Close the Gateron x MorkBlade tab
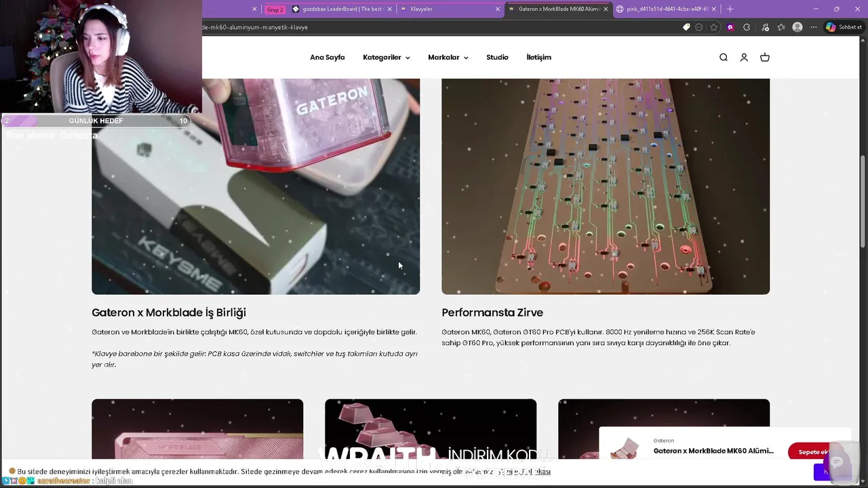Viewport: 868px width, 488px height. [606, 9]
